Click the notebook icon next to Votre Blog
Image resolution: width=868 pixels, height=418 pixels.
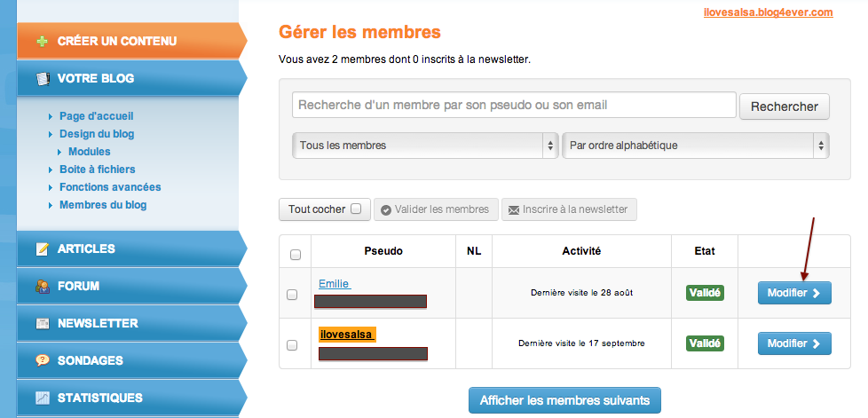click(x=43, y=79)
